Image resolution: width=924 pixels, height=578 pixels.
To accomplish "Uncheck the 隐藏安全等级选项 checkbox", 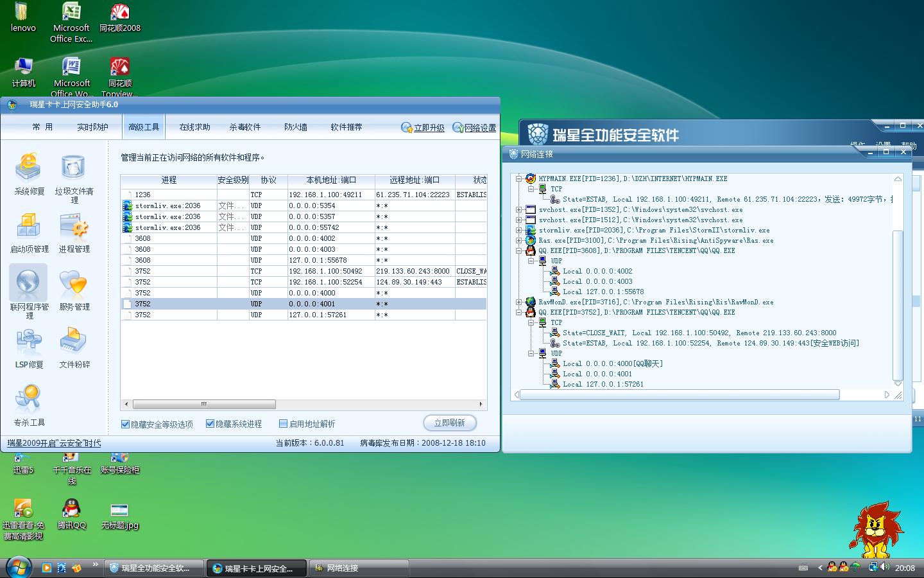I will 126,424.
